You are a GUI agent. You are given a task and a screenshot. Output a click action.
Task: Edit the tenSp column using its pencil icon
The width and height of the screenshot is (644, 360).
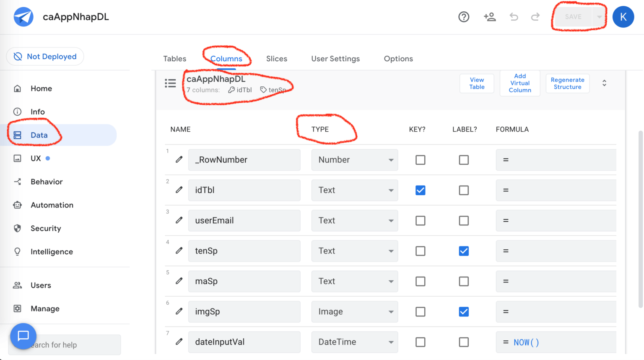179,251
